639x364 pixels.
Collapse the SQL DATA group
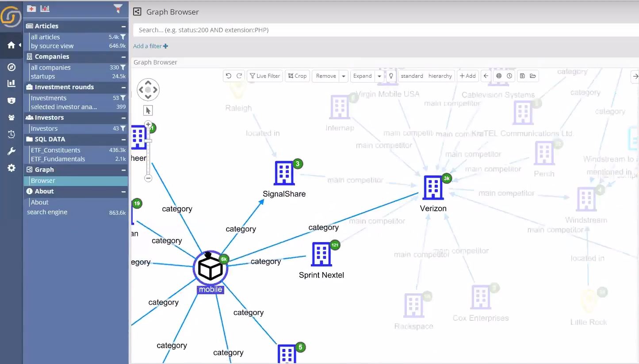123,139
